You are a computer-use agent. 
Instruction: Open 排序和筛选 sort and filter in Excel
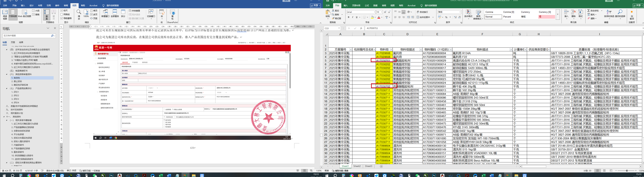tap(609, 14)
